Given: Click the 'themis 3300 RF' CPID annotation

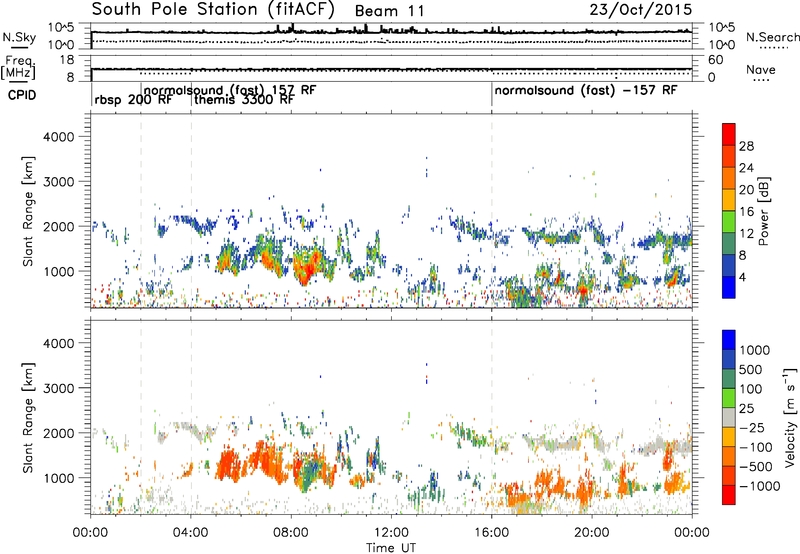Looking at the screenshot, I should pos(244,100).
